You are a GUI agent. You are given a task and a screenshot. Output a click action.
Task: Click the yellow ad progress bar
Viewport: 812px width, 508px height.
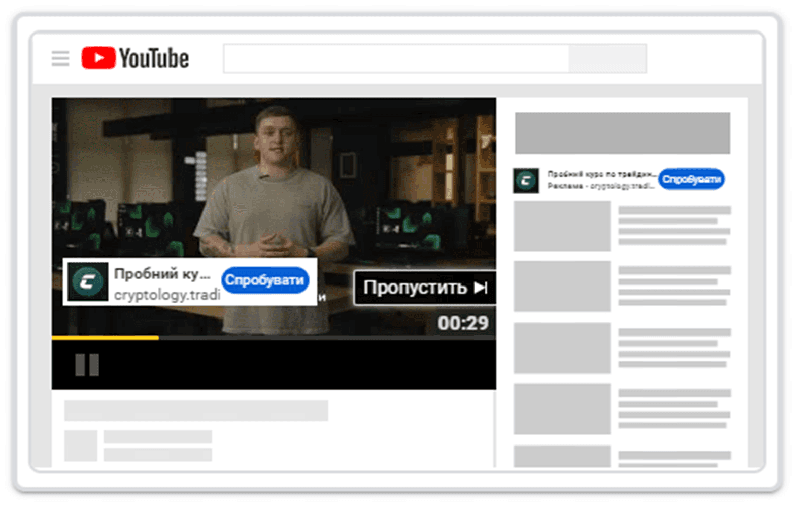pos(105,337)
